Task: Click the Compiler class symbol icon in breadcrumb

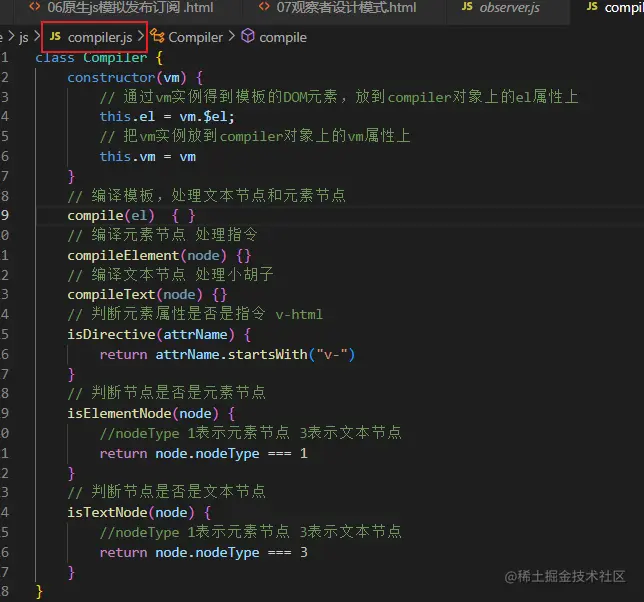Action: point(157,36)
